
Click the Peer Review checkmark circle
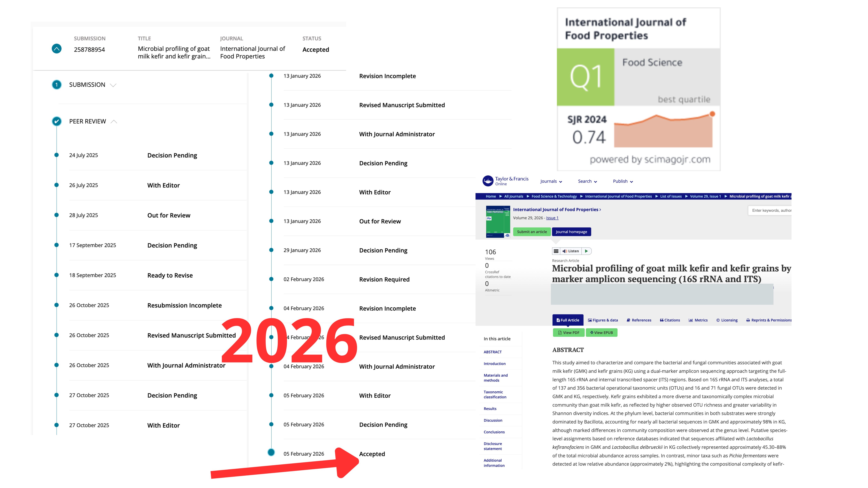[x=57, y=121]
